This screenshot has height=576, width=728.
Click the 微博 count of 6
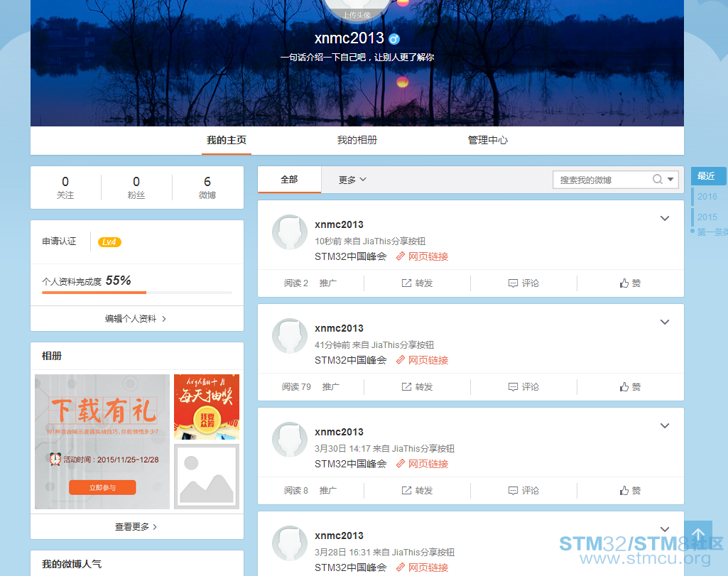tap(207, 188)
